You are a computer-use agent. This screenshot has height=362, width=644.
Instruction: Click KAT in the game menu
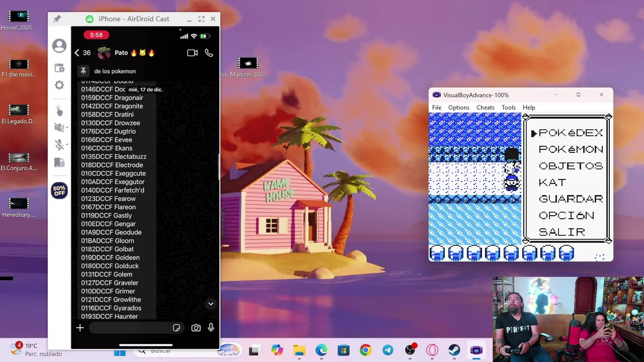click(552, 183)
